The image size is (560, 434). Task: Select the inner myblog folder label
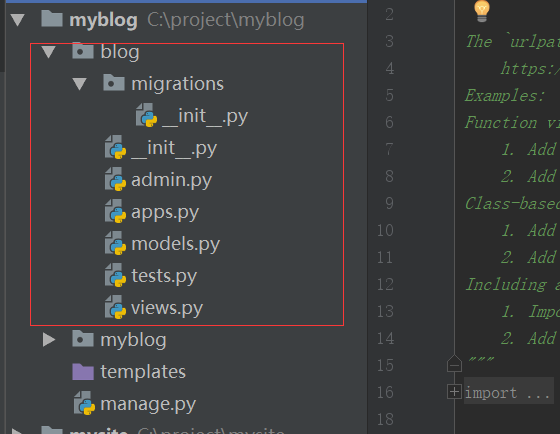134,340
